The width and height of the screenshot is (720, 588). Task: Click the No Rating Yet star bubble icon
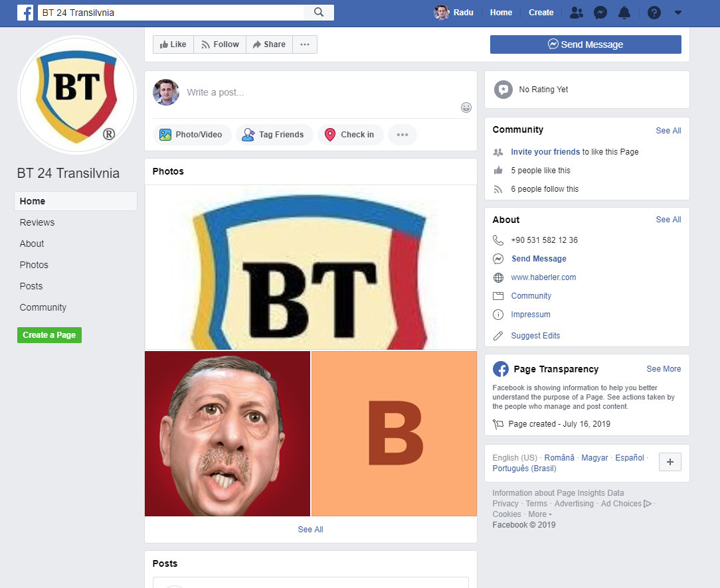[503, 90]
